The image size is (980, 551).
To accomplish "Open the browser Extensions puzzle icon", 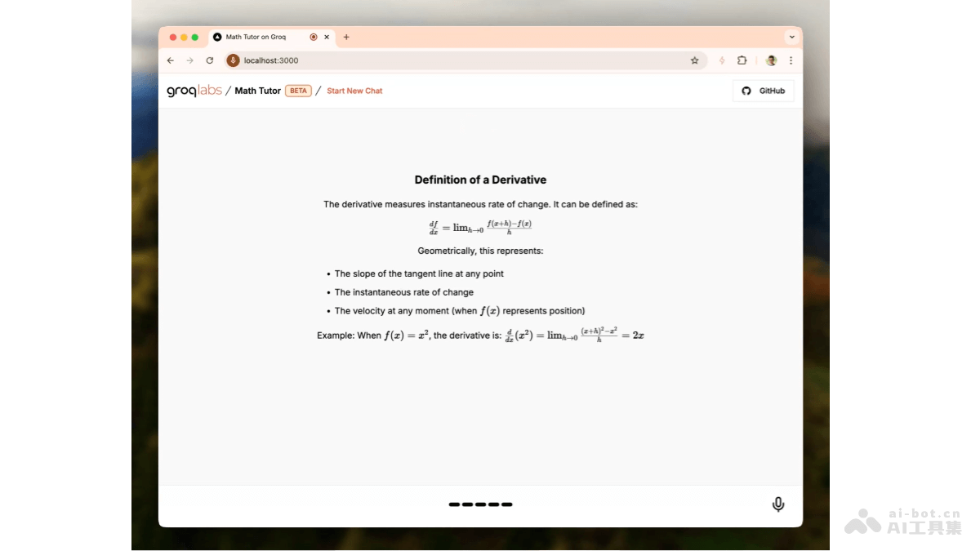I will (741, 60).
